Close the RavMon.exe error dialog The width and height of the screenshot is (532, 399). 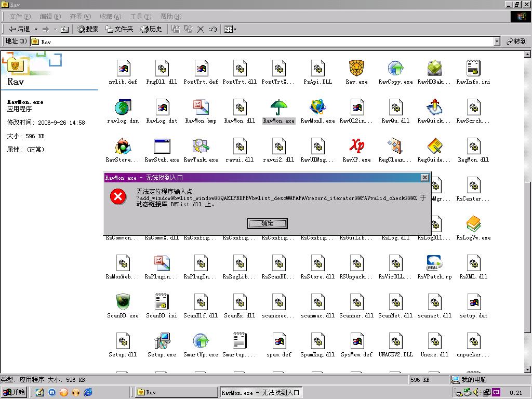point(424,178)
